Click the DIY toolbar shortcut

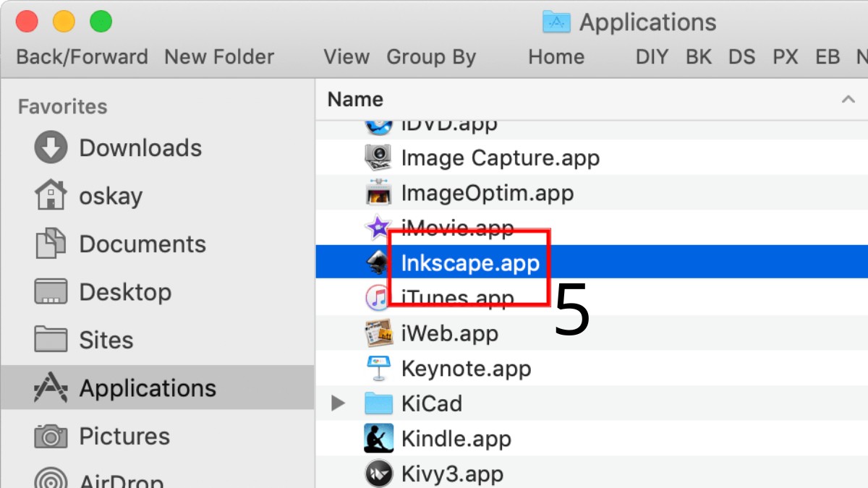[651, 57]
